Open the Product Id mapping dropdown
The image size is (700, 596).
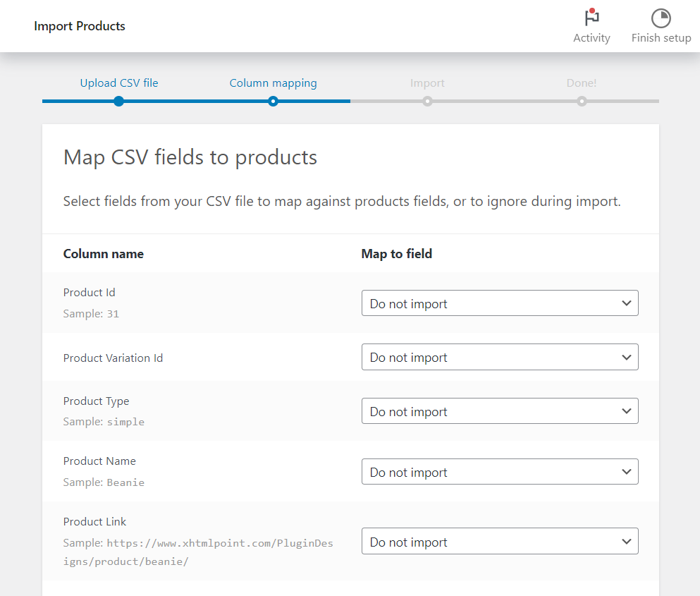tap(500, 303)
